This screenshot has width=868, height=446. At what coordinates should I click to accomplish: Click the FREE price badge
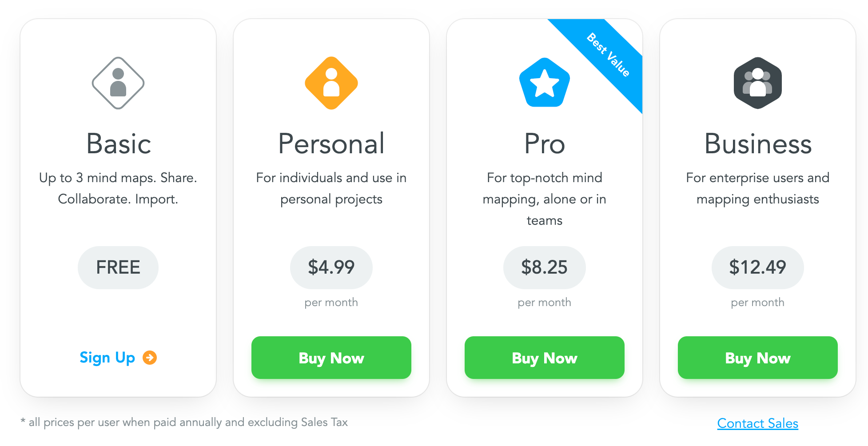coord(118,267)
